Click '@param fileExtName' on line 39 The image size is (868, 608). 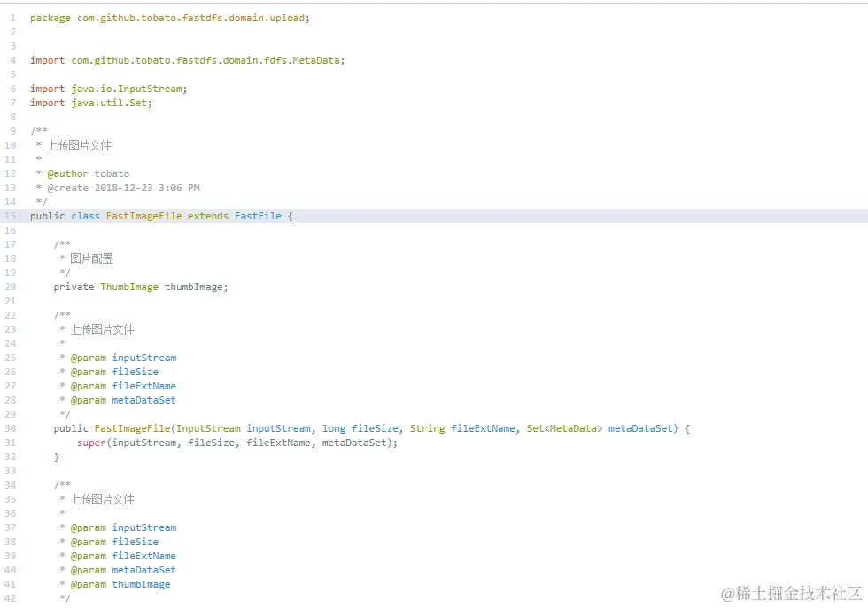[123, 556]
